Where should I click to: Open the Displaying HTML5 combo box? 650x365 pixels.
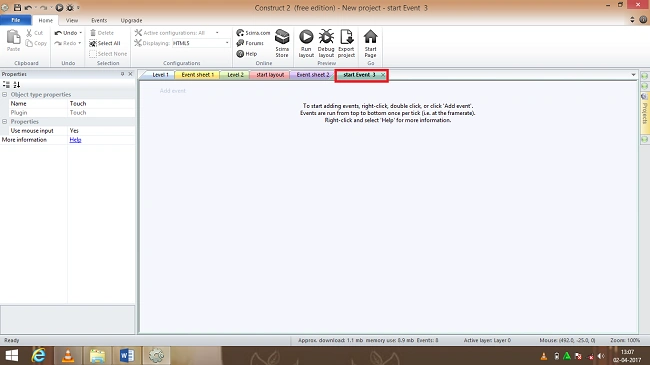pos(201,43)
